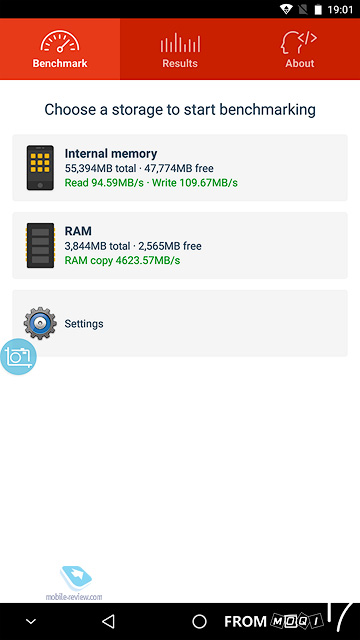
Task: Switch to the Results tab label
Action: pyautogui.click(x=180, y=64)
